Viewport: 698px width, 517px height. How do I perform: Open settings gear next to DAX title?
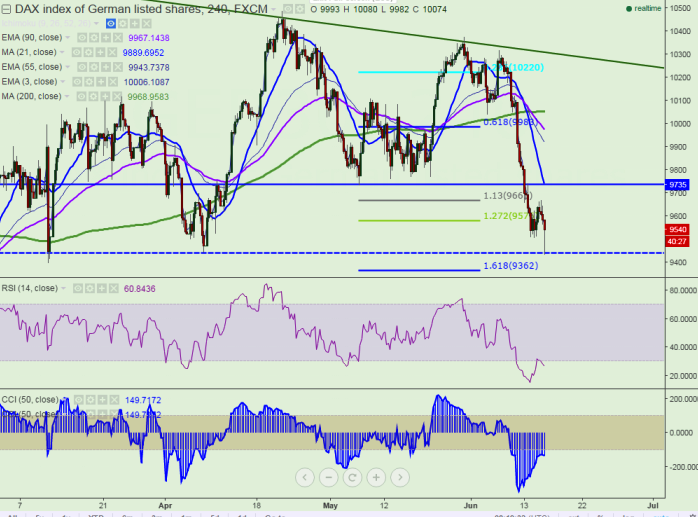click(300, 9)
